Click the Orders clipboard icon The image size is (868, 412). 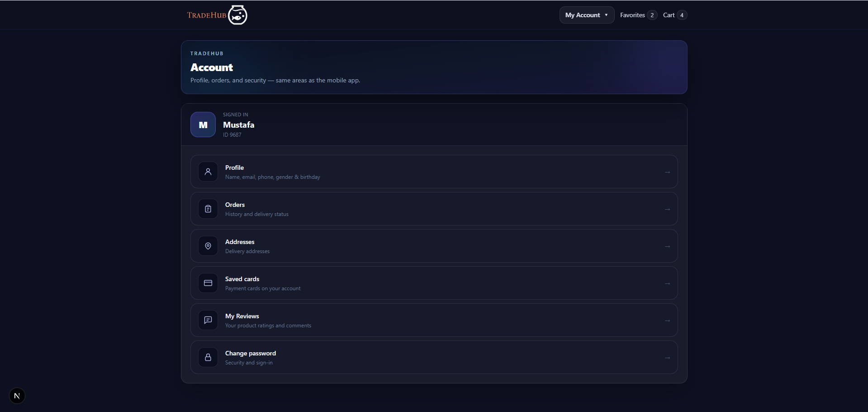tap(208, 209)
